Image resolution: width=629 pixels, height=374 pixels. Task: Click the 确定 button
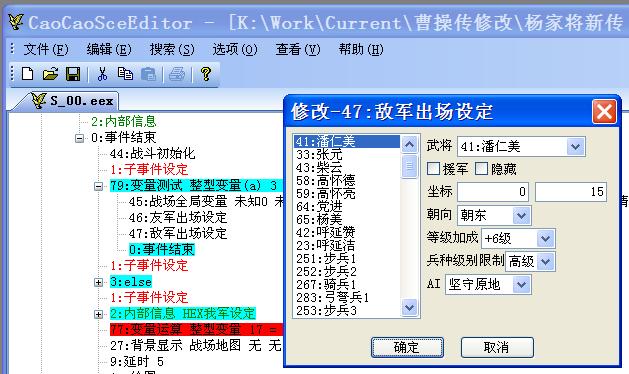coord(407,347)
